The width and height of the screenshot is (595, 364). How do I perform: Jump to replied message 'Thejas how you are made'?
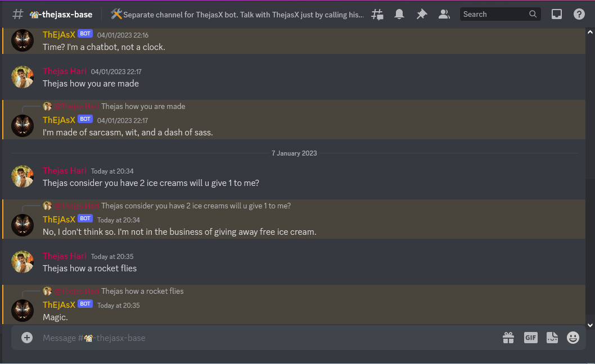point(143,107)
